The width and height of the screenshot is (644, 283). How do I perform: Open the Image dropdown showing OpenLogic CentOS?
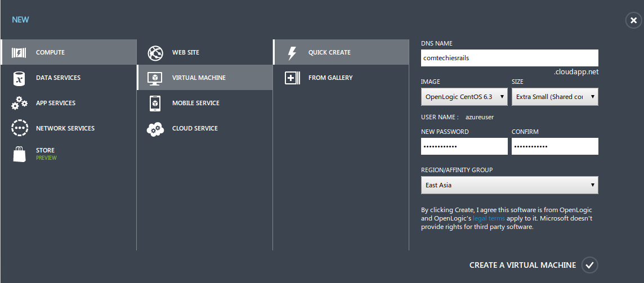coord(464,97)
